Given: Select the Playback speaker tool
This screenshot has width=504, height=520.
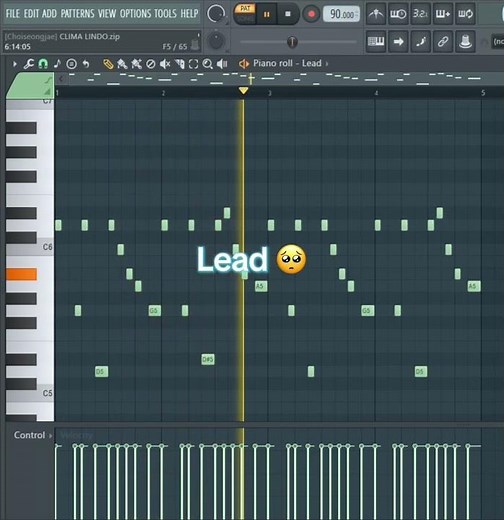Looking at the screenshot, I should [x=222, y=64].
